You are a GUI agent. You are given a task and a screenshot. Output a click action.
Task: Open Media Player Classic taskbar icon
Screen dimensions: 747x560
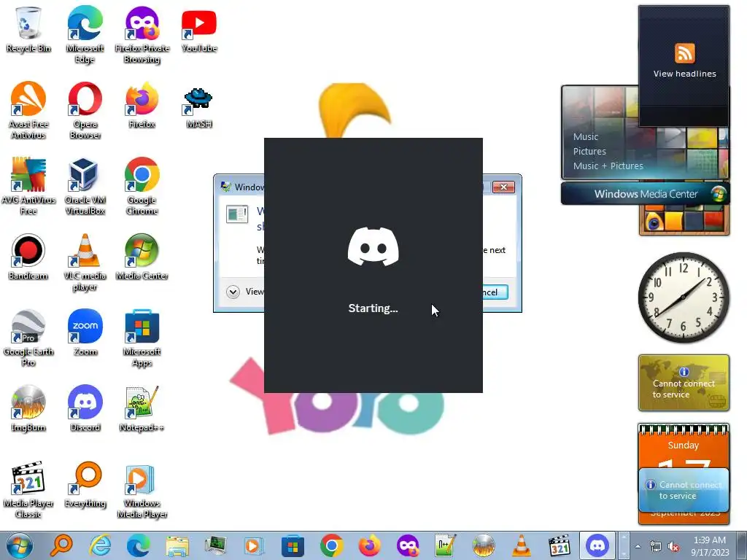pyautogui.click(x=560, y=545)
